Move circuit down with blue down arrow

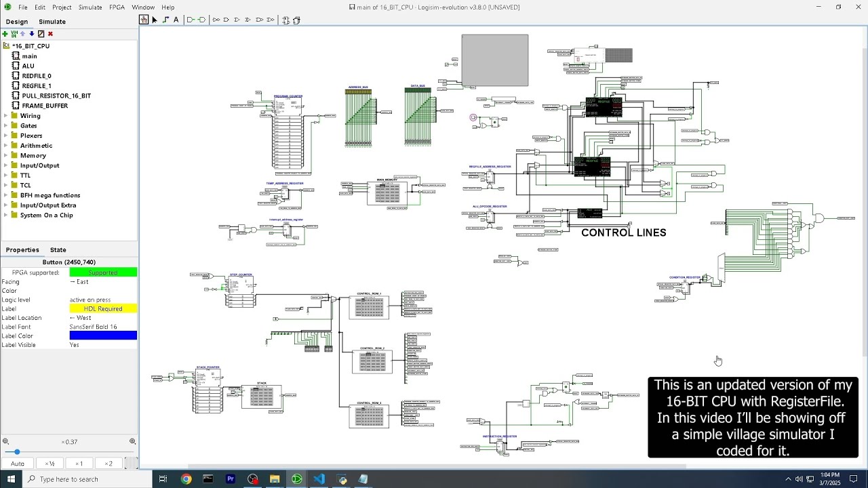(32, 34)
